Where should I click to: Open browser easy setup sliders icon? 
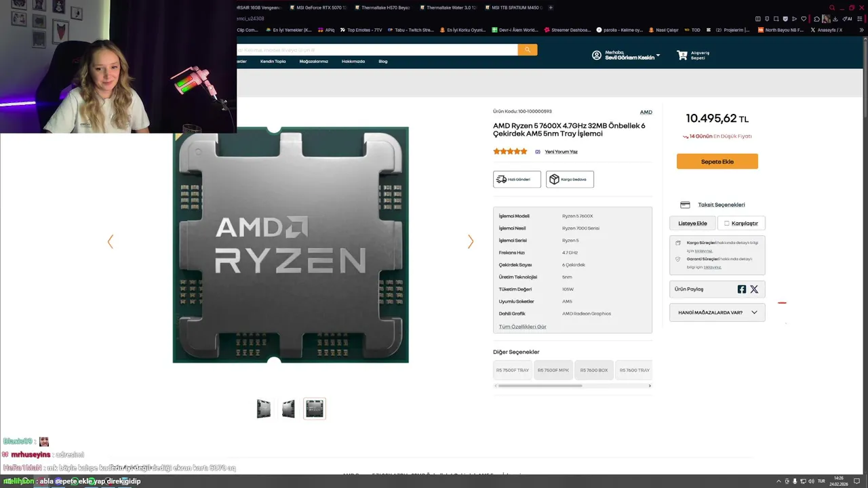tap(860, 19)
